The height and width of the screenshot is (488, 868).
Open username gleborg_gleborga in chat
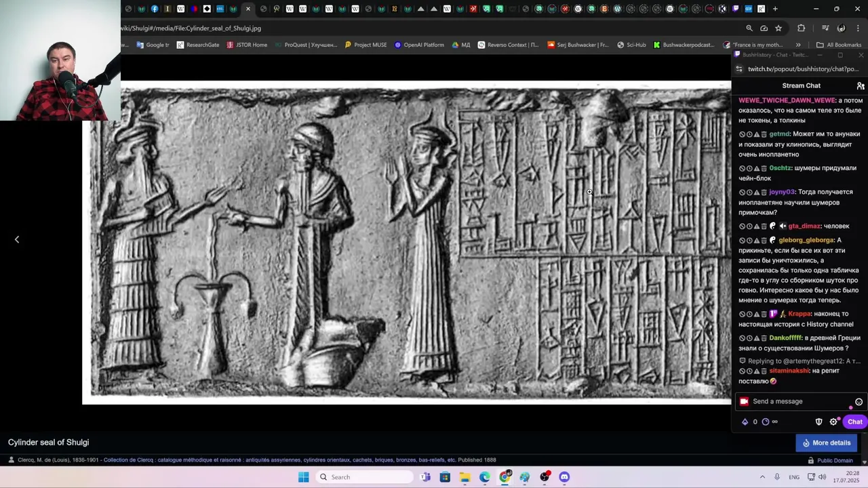click(x=806, y=240)
